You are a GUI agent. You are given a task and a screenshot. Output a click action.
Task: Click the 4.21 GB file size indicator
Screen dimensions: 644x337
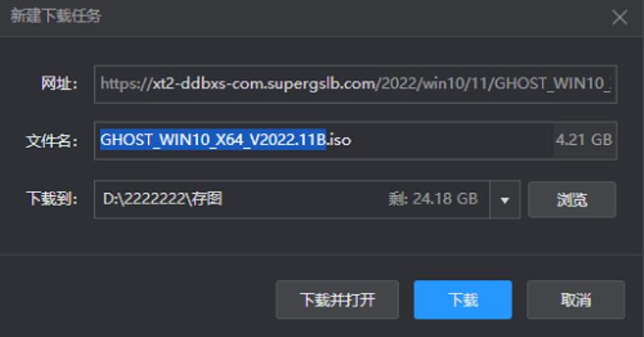coord(584,140)
